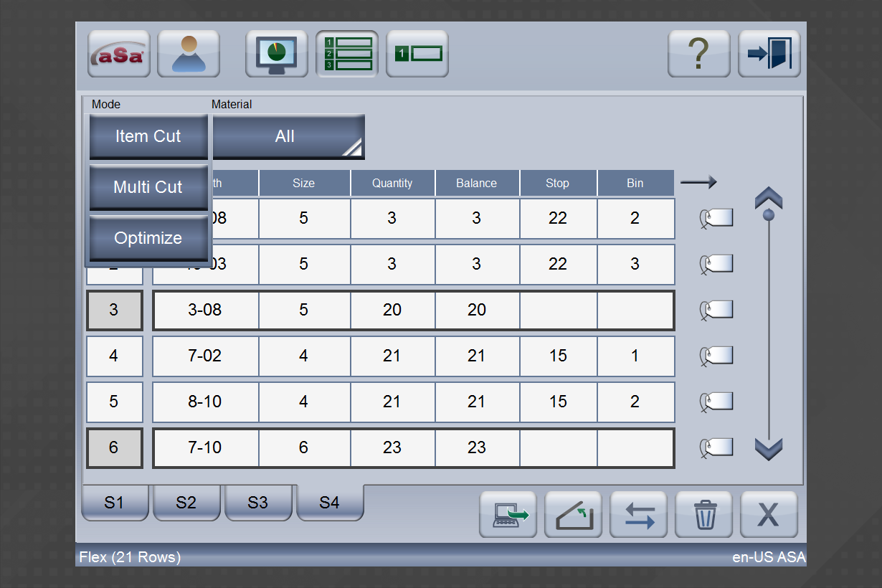Screen dimensions: 882x588
Task: Choose Multi Cut from Mode list
Action: [x=148, y=187]
